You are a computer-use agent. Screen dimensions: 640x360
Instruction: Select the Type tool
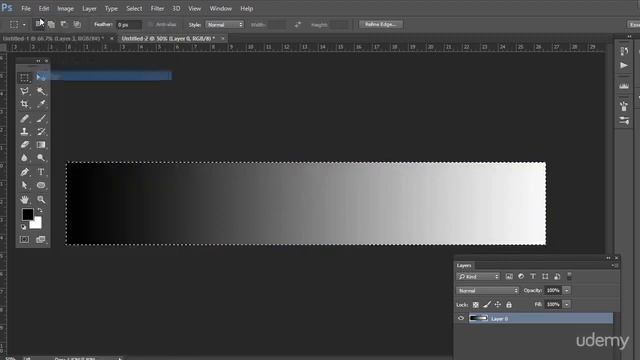(41, 172)
